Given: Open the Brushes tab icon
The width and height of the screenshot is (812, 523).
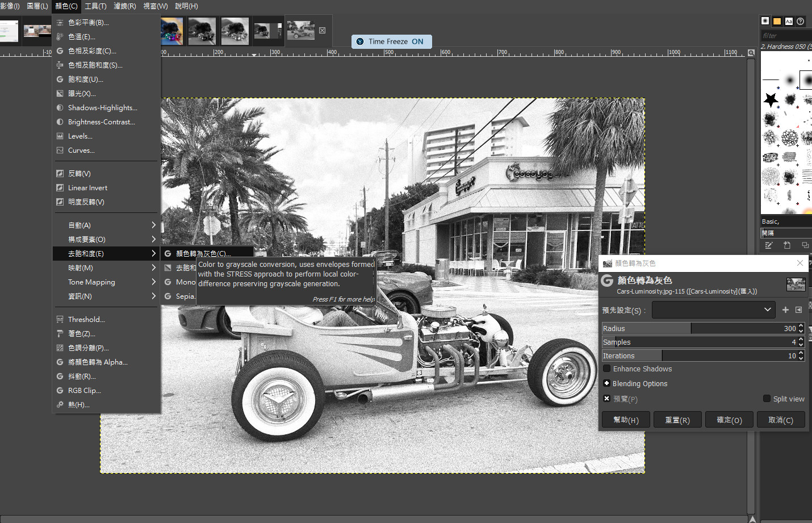Looking at the screenshot, I should (765, 21).
